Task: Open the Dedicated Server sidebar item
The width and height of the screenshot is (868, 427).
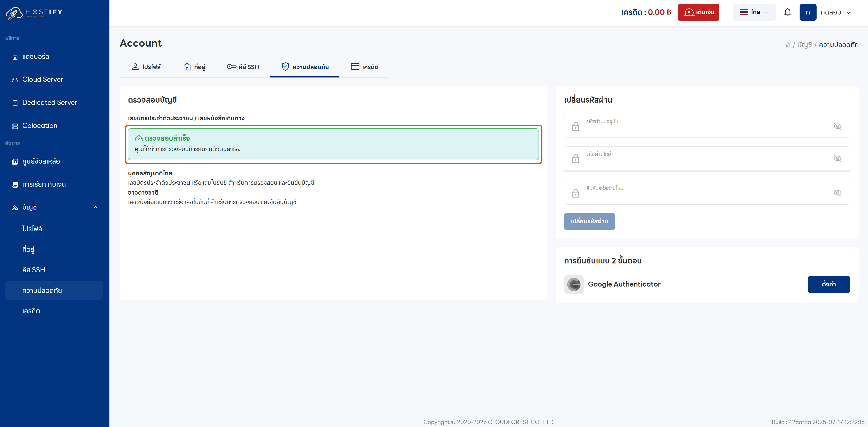Action: [x=50, y=102]
